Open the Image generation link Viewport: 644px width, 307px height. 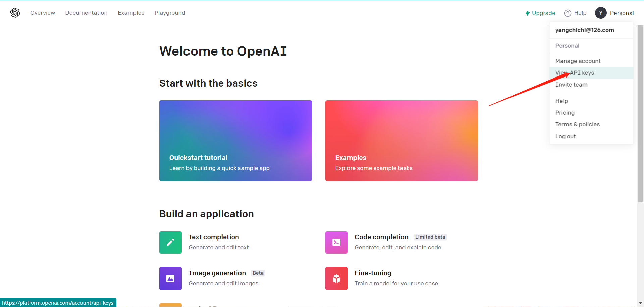coord(217,273)
